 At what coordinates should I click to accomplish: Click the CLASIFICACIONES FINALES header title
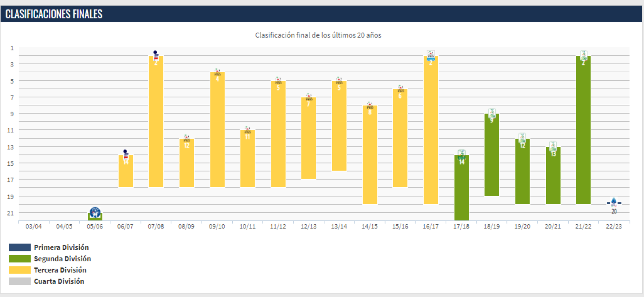point(54,14)
